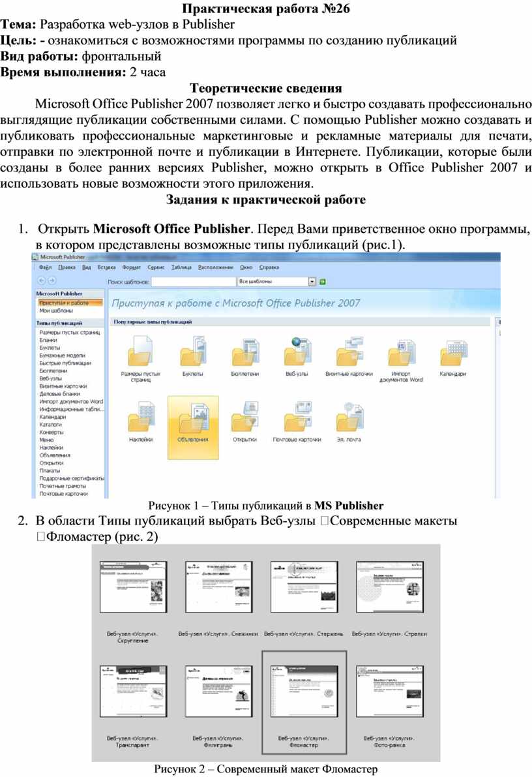The width and height of the screenshot is (532, 777).
Task: Select the highlighted Объявления folder icon
Action: tap(193, 427)
